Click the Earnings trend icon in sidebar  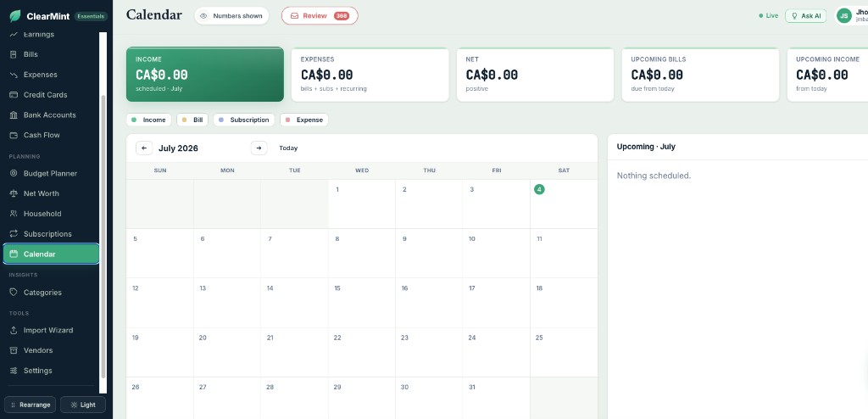tap(14, 35)
